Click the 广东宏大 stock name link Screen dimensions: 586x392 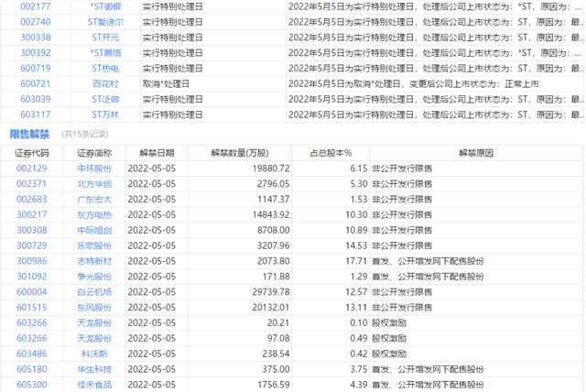pyautogui.click(x=94, y=199)
